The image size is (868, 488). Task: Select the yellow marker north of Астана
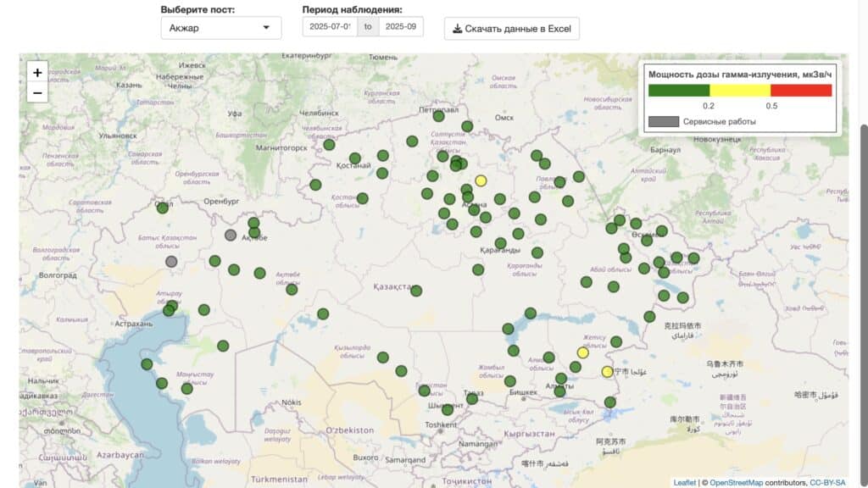[481, 181]
